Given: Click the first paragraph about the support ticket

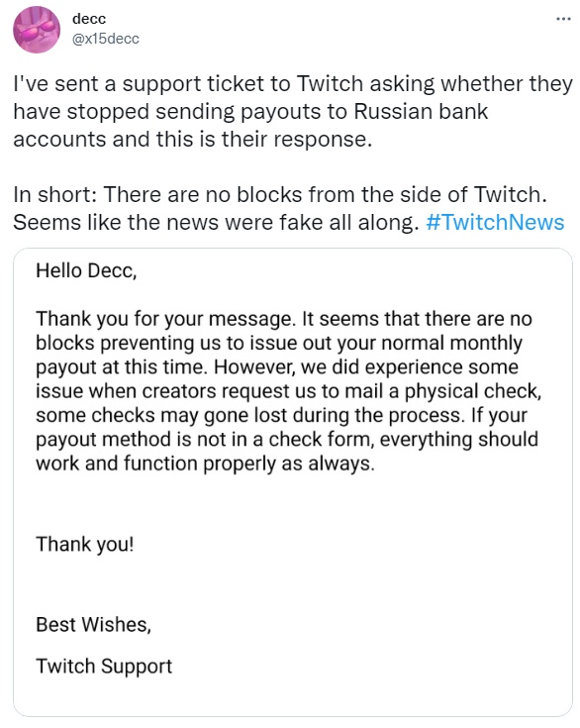Looking at the screenshot, I should [293, 111].
